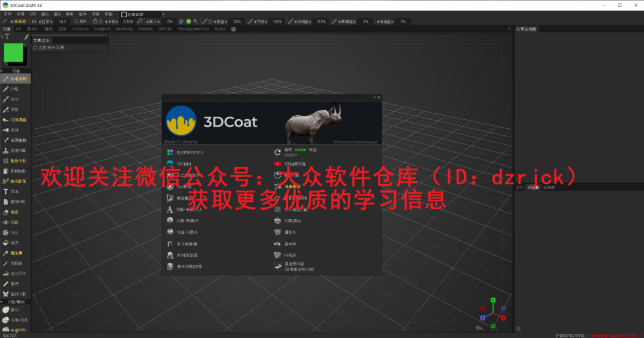
Task: Switch to the Nurbs room tab
Action: 219,29
